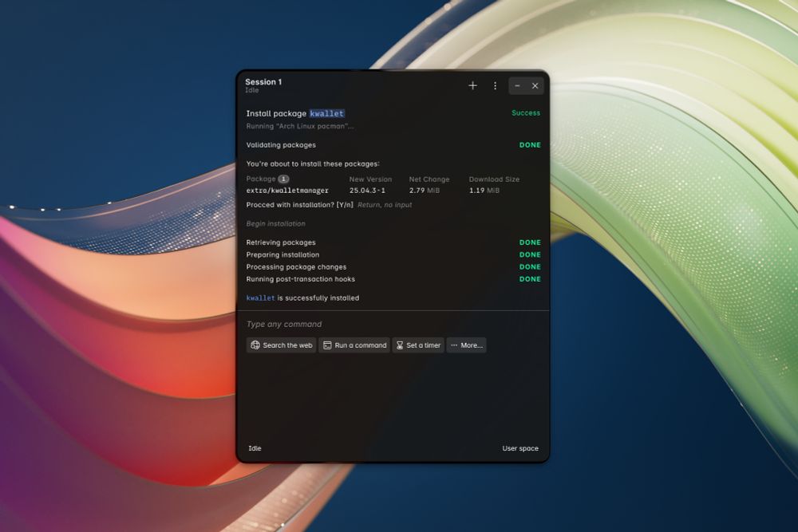Click the Package column header label

(261, 179)
